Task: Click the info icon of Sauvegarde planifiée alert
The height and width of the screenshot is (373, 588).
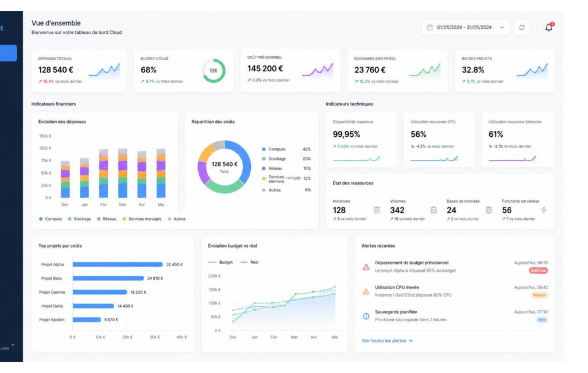Action: [366, 316]
